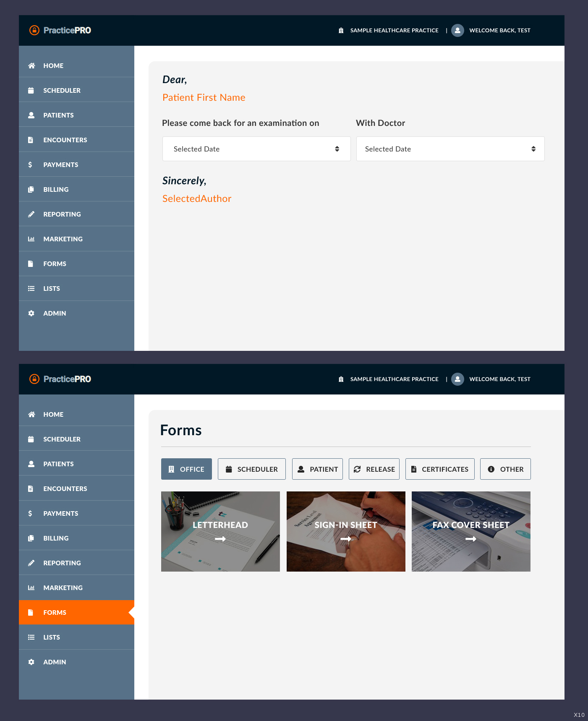Click the Reporting pencil icon on the letter screen
The image size is (588, 721).
tap(31, 214)
